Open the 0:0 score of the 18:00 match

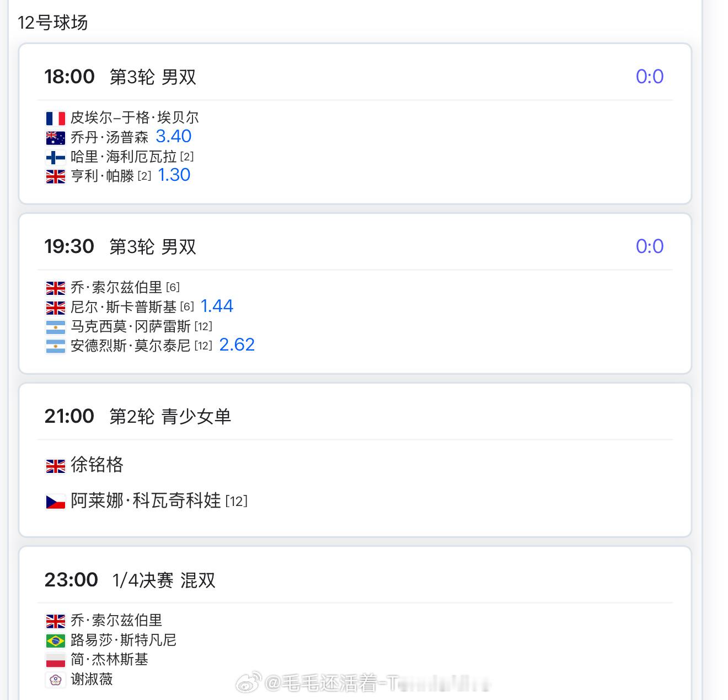tap(650, 77)
